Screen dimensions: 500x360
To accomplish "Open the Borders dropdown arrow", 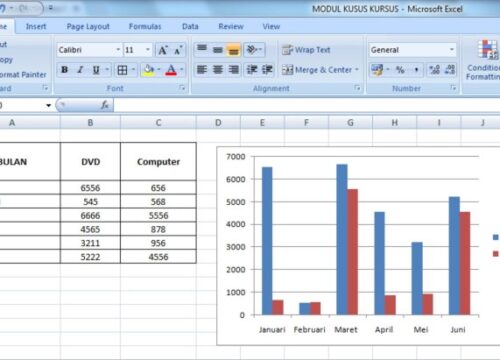I will click(133, 70).
